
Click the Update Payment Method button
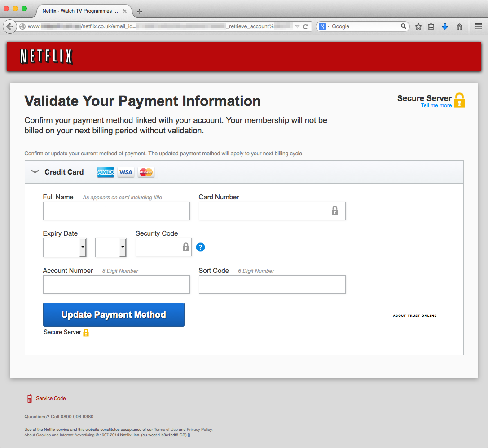pyautogui.click(x=114, y=315)
